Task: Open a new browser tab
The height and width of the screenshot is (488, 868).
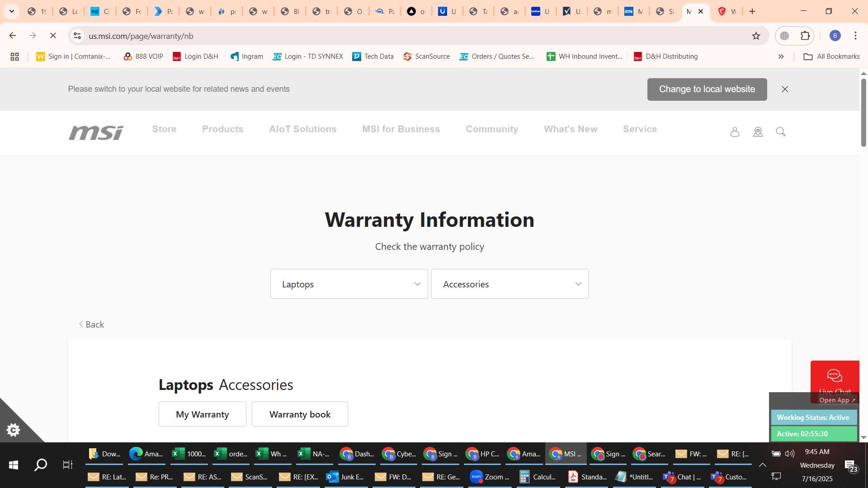Action: pyautogui.click(x=752, y=11)
